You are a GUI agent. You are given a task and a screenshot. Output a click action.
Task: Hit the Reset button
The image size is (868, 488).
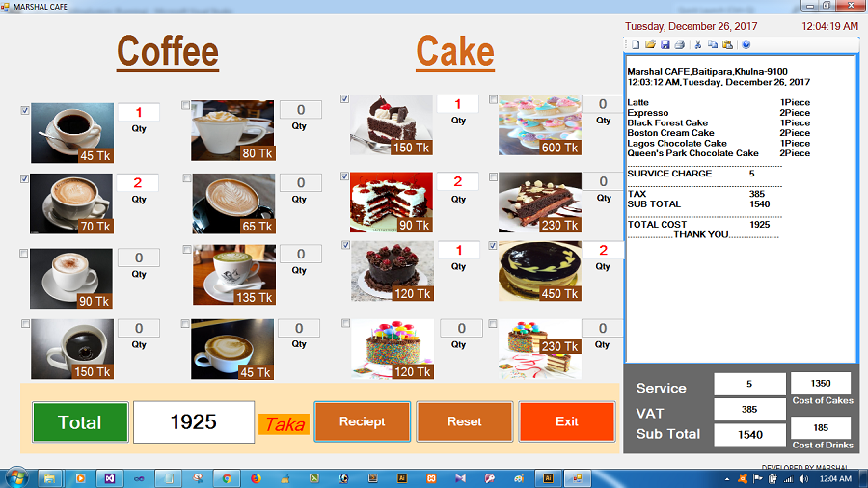click(x=465, y=421)
